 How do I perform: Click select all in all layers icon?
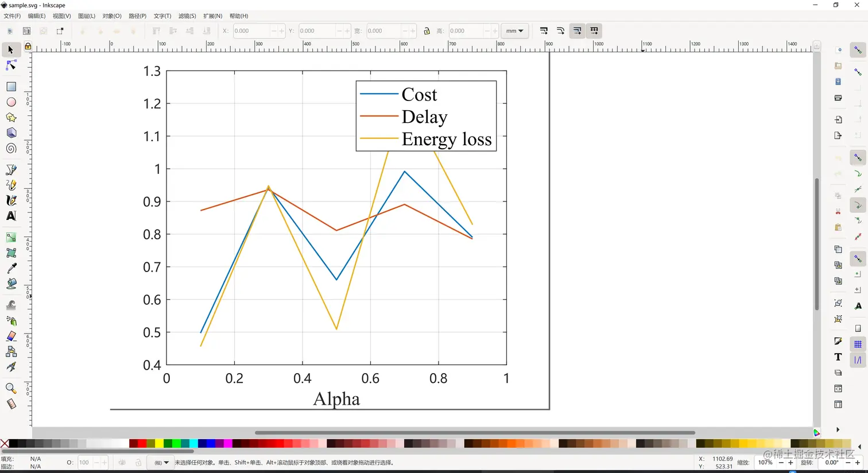point(26,31)
